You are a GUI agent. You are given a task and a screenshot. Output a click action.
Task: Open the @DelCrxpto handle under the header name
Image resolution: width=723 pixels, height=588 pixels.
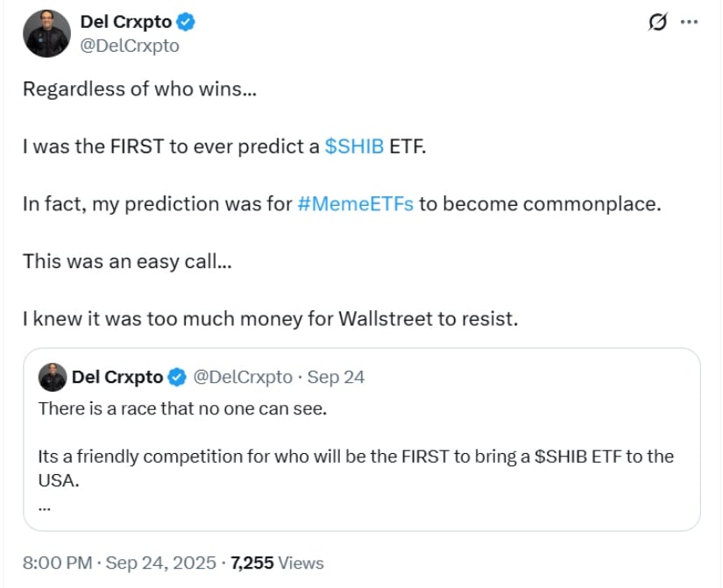[x=130, y=46]
